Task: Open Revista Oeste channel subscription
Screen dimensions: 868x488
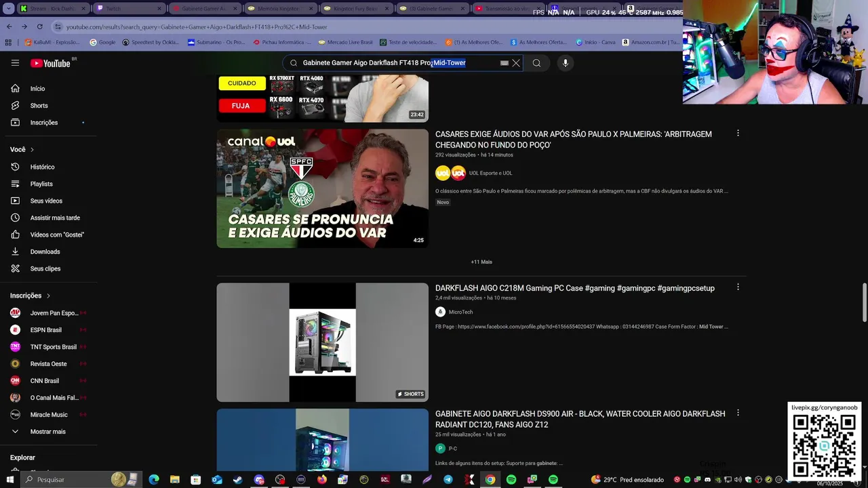Action: pos(47,364)
